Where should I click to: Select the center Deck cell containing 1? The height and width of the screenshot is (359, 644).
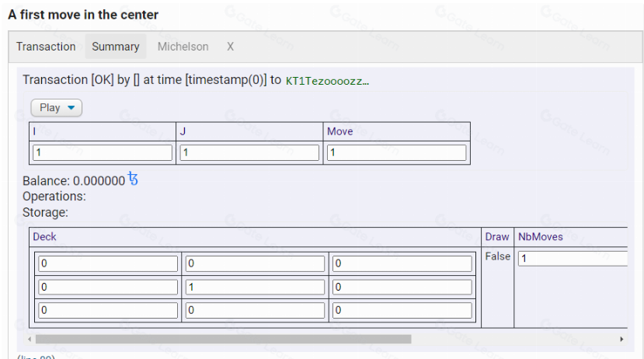(255, 288)
